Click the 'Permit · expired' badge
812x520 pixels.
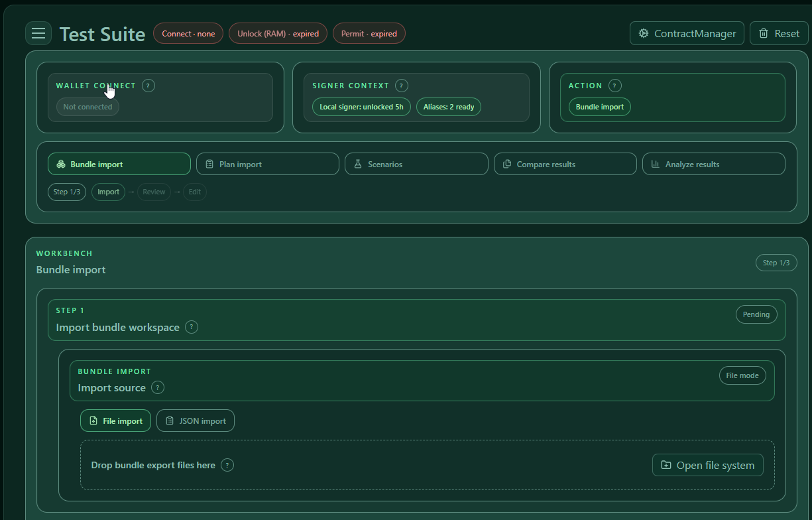click(369, 33)
